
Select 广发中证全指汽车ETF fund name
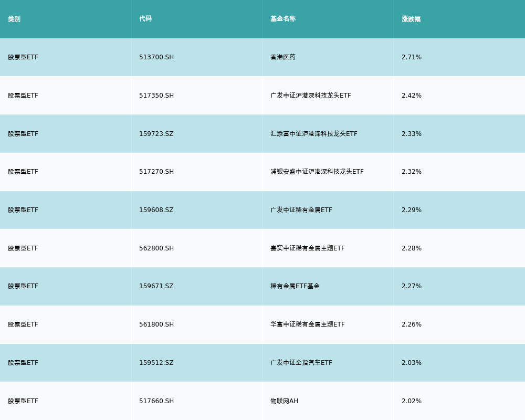pos(301,363)
